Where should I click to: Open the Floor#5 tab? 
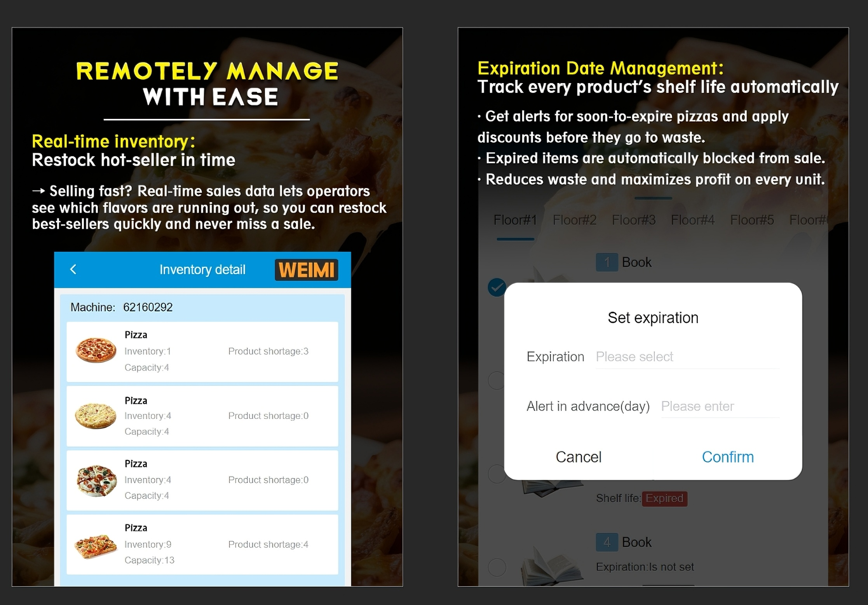click(752, 220)
